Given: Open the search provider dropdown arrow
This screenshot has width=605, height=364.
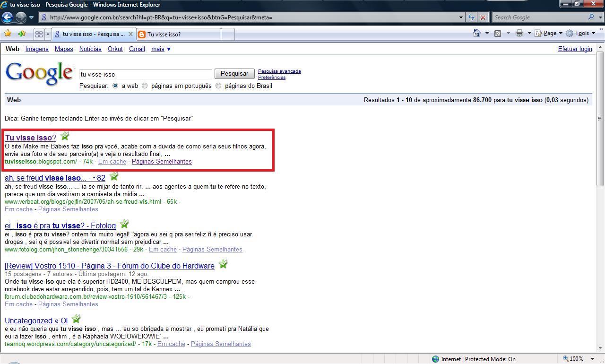Looking at the screenshot, I should 600,17.
